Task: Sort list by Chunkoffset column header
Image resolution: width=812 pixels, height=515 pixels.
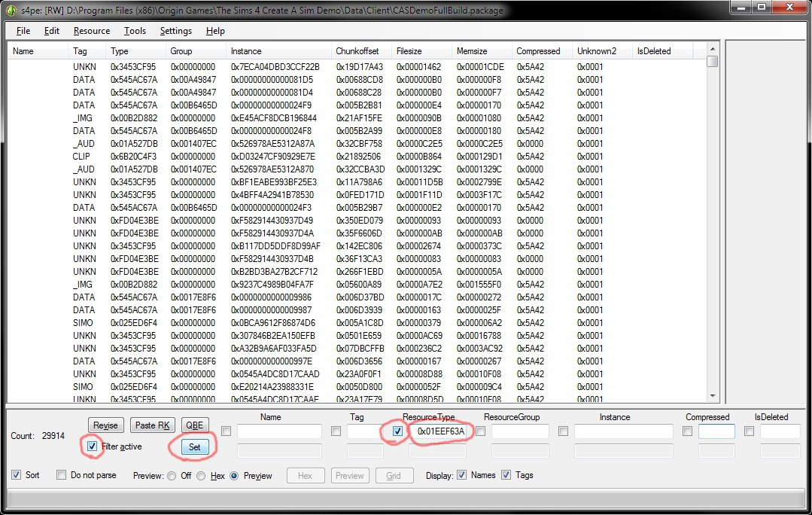Action: 361,51
